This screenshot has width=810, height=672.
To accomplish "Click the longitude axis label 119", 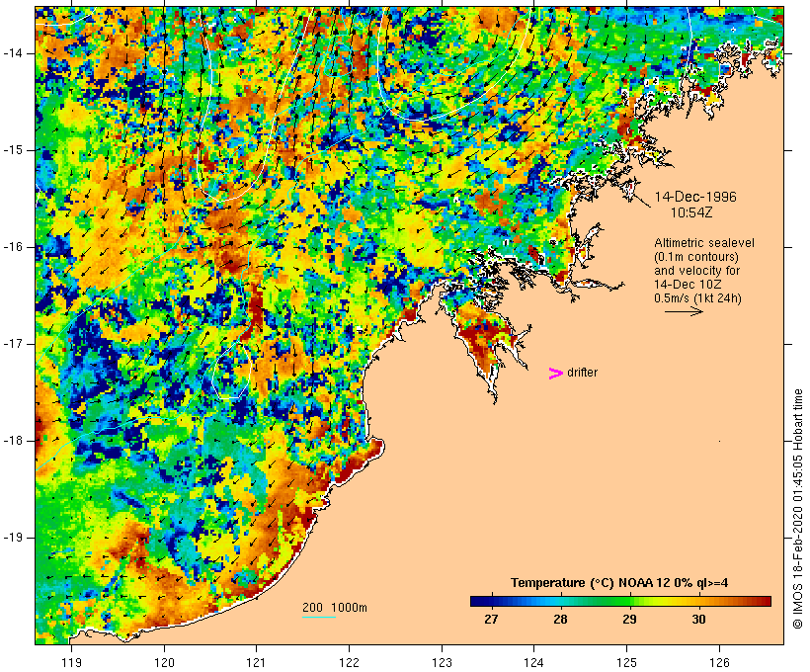I will (71, 662).
